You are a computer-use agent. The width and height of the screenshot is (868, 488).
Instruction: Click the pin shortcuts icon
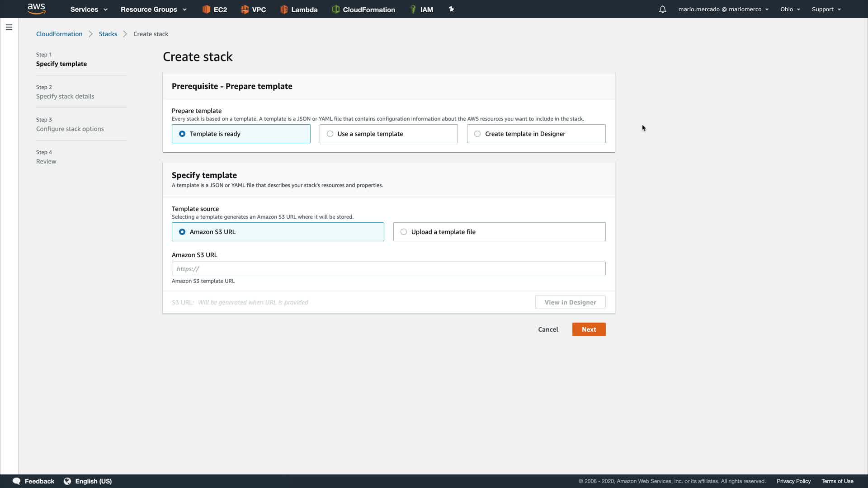pyautogui.click(x=451, y=9)
